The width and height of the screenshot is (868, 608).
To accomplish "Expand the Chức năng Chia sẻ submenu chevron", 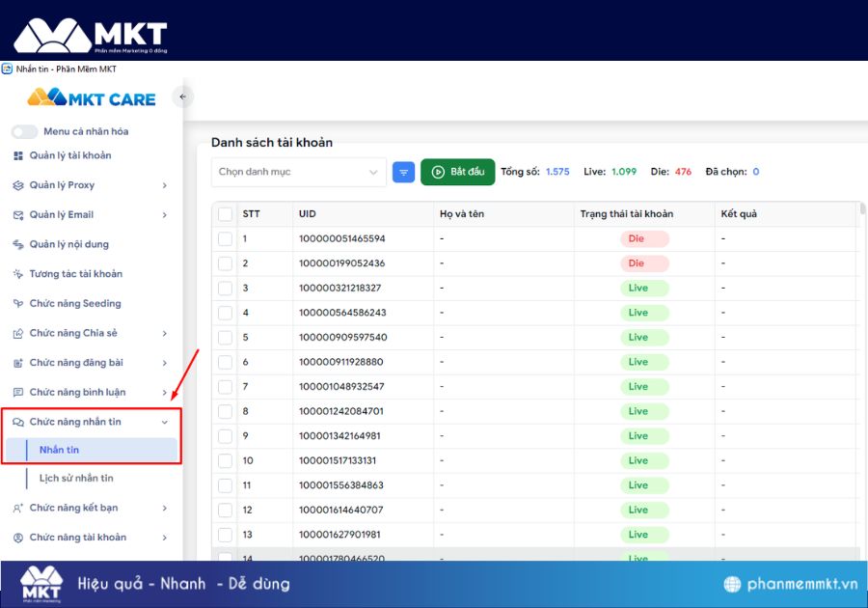I will [x=165, y=334].
